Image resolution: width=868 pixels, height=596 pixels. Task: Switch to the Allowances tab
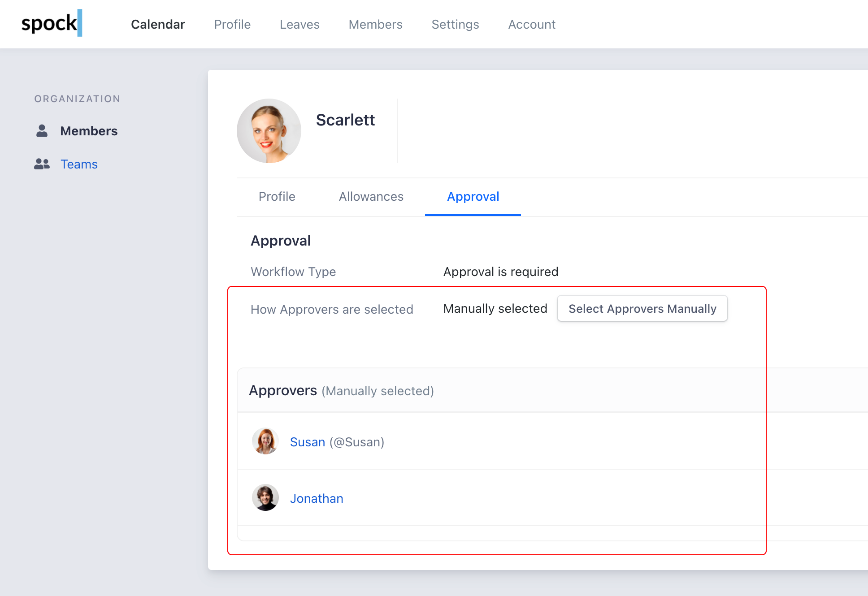coord(371,196)
